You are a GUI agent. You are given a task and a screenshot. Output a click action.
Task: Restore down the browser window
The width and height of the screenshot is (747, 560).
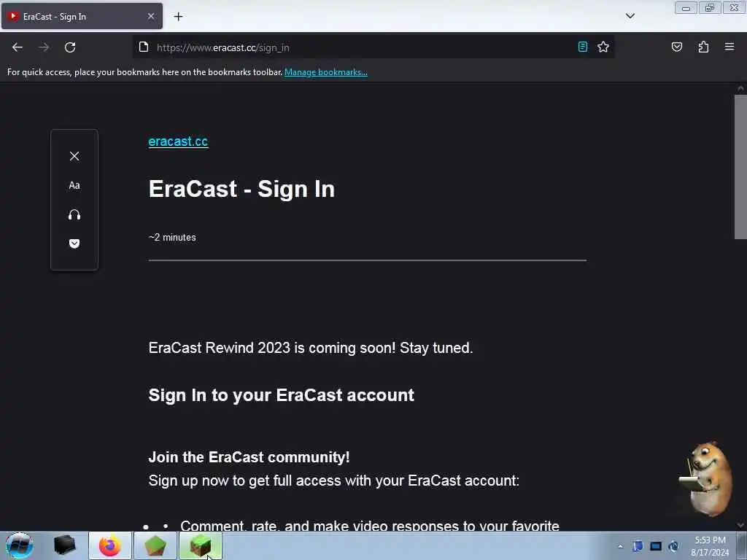tap(710, 8)
